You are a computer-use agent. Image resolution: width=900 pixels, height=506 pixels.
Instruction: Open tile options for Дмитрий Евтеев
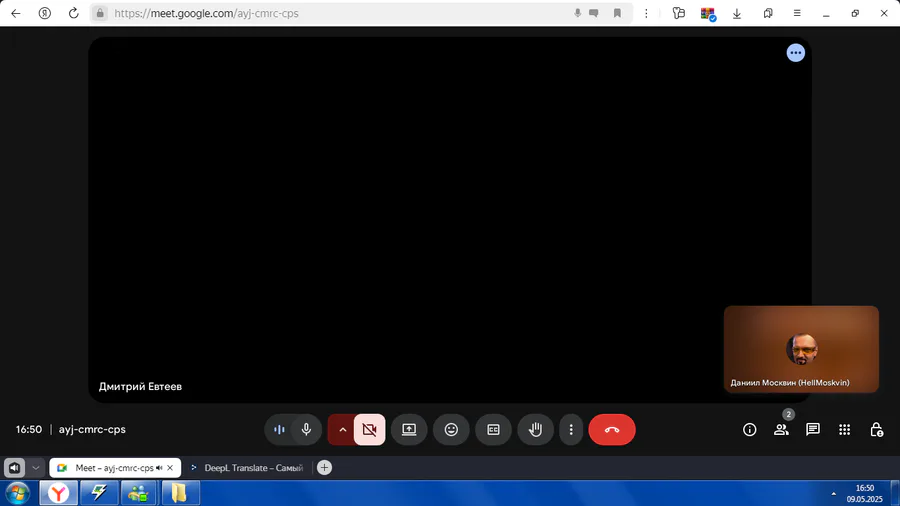pyautogui.click(x=796, y=53)
